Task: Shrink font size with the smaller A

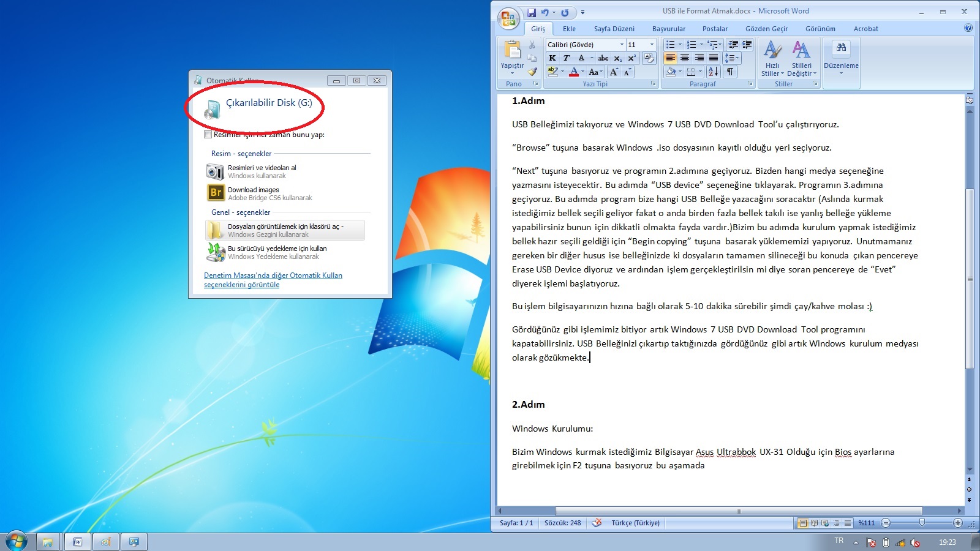Action: (x=627, y=72)
